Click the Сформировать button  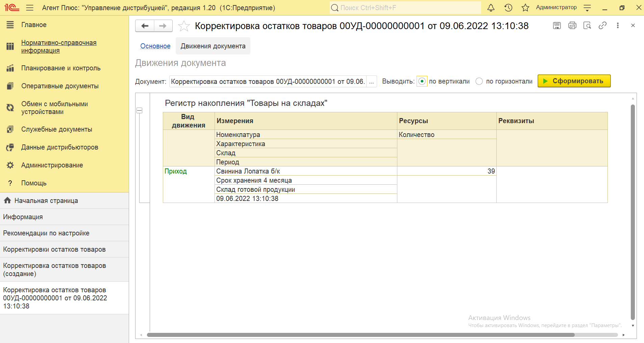[x=574, y=81]
